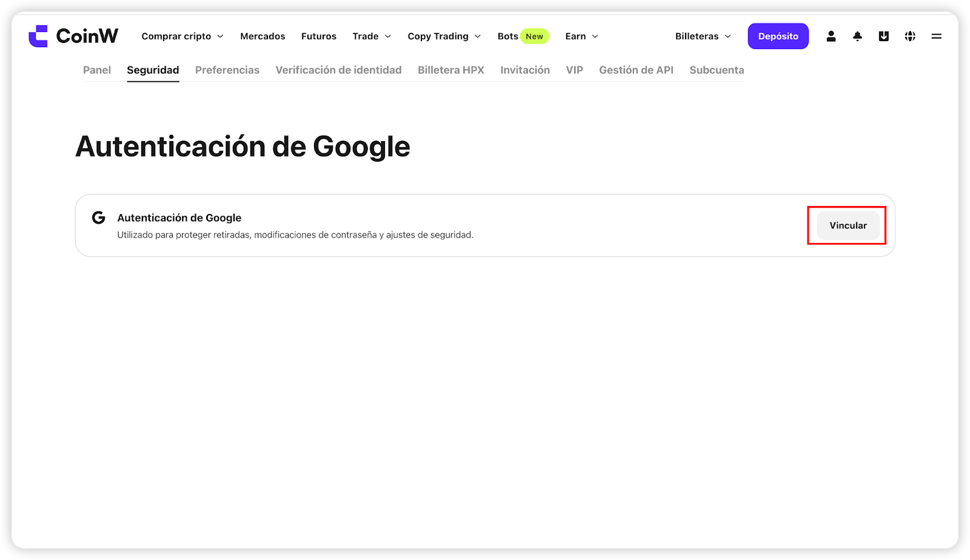
Task: Click Vincular to bind Google authentication
Action: click(x=848, y=225)
